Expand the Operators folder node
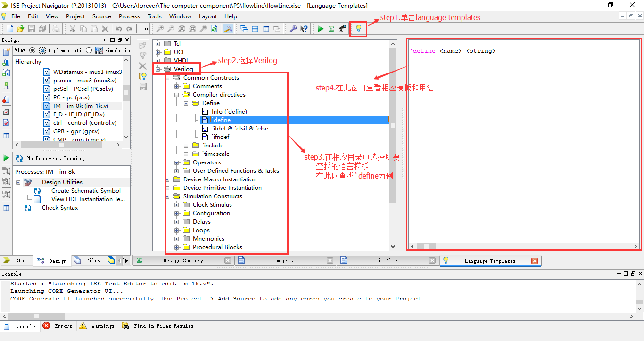Viewport: 644px width, 341px height. pos(177,162)
